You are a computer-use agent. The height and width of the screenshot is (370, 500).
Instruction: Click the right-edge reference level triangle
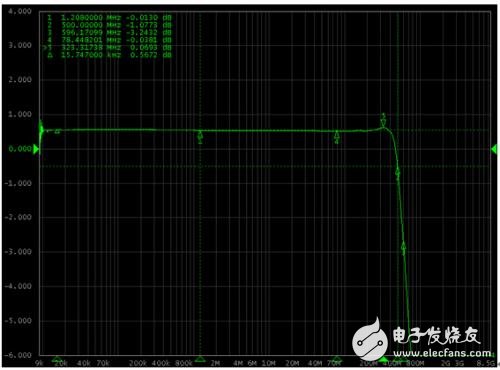point(494,149)
